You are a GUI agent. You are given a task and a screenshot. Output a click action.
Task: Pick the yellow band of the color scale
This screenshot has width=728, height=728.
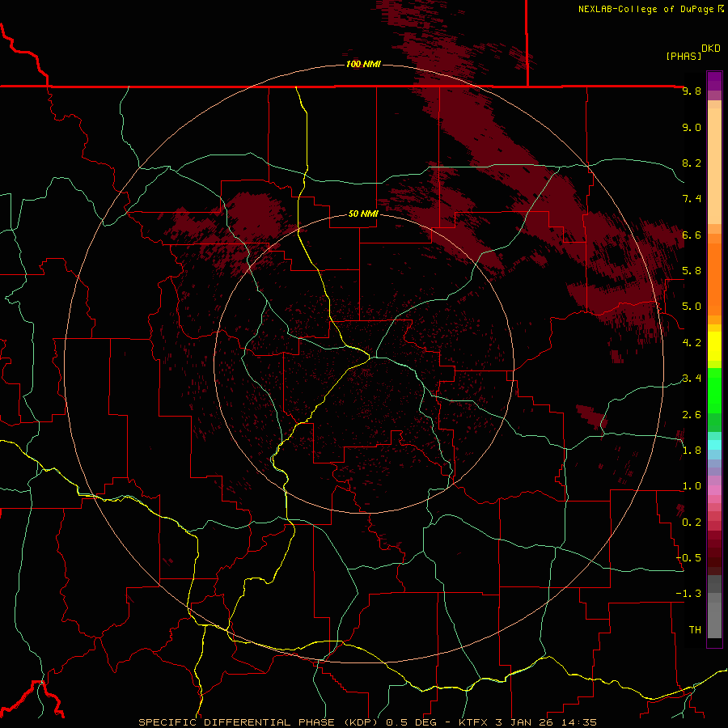click(714, 346)
